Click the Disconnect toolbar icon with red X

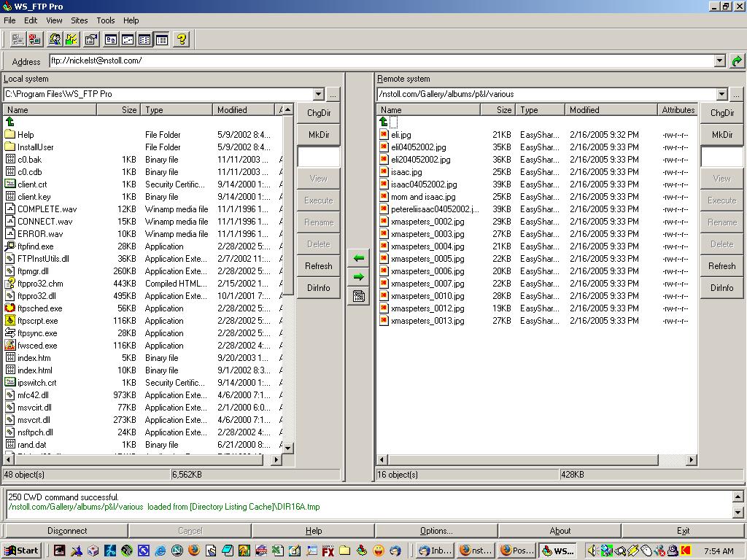click(35, 39)
